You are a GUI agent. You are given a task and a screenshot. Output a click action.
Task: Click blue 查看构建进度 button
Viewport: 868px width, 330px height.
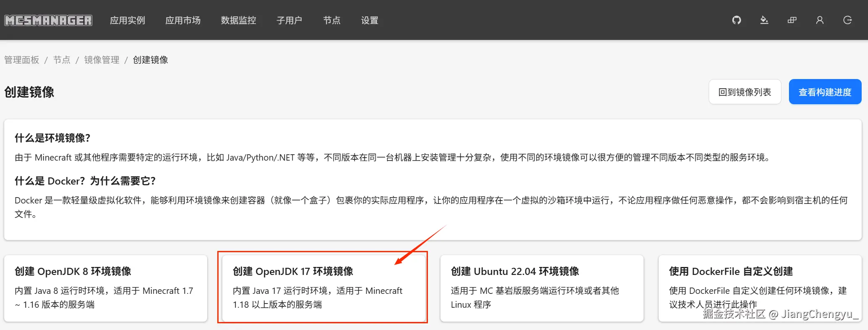825,92
